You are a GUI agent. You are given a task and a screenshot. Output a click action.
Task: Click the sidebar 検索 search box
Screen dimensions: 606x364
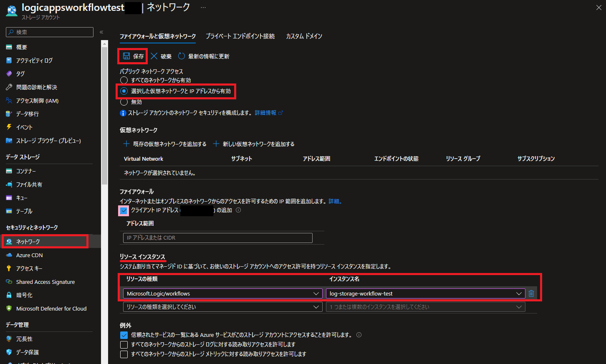click(50, 32)
